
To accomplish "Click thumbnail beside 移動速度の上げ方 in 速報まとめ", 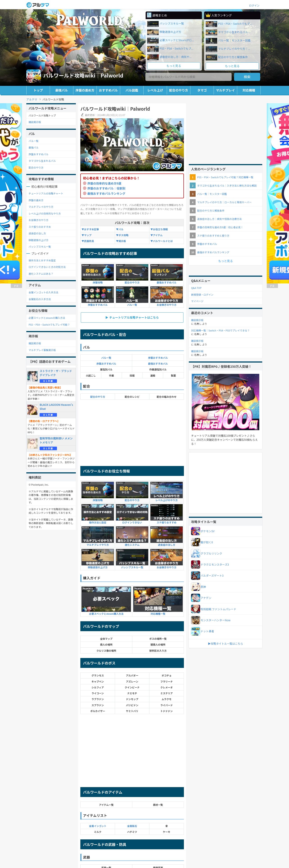I will 153,32.
